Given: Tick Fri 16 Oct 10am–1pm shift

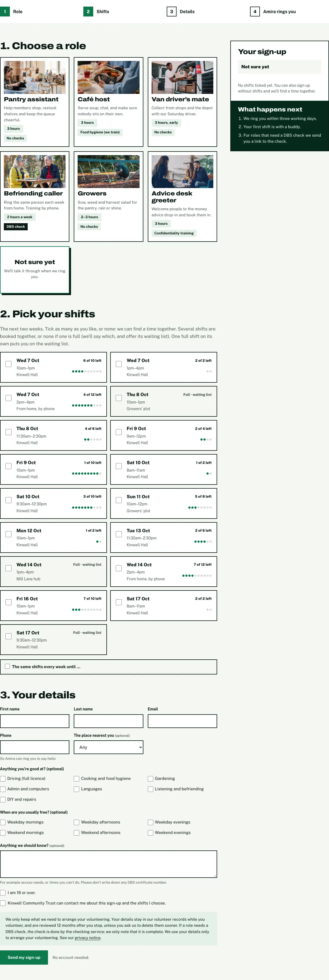Looking at the screenshot, I should coord(8,602).
